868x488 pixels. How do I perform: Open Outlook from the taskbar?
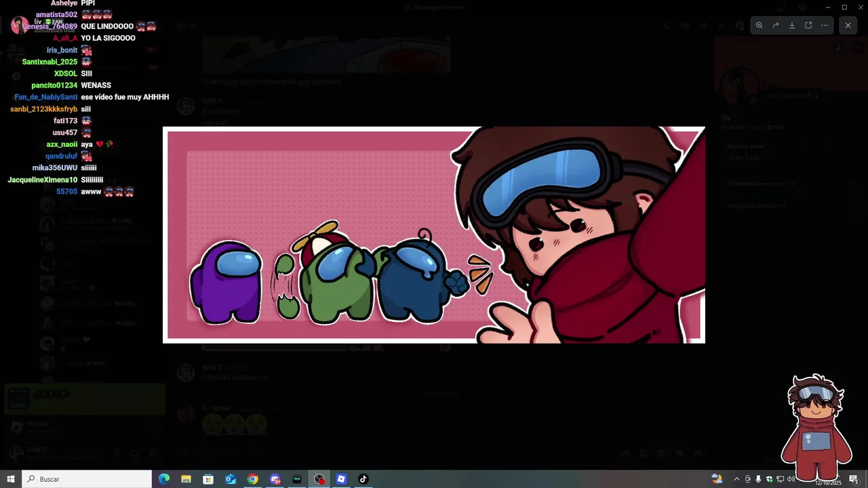tap(231, 479)
